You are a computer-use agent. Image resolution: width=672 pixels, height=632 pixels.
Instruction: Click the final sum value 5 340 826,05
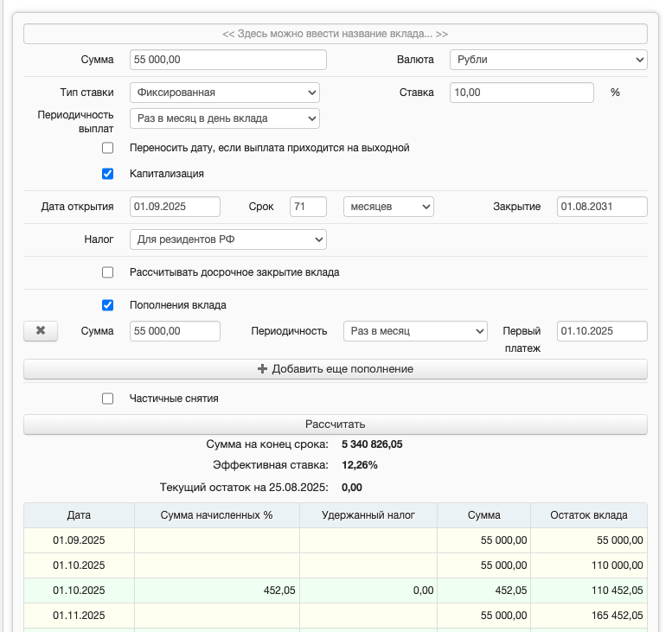click(372, 444)
